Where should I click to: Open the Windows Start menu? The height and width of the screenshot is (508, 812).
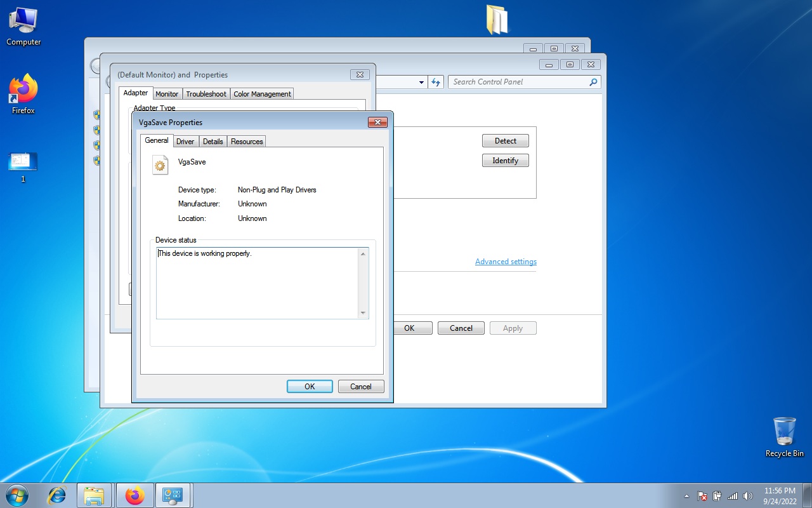pos(16,495)
